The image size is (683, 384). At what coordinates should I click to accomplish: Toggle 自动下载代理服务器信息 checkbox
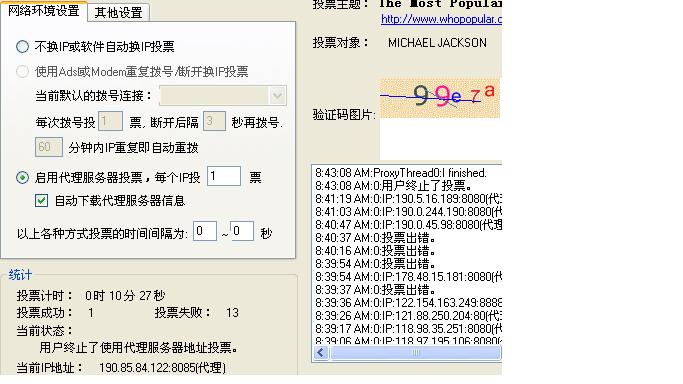click(41, 201)
